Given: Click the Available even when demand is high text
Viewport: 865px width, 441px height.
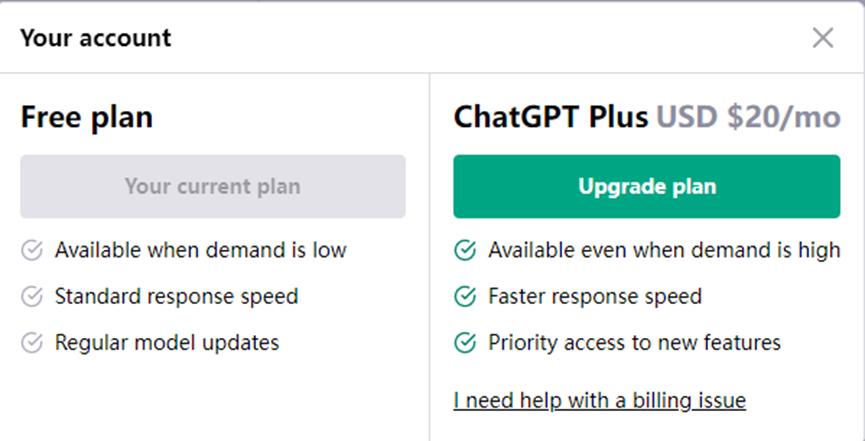Looking at the screenshot, I should (x=664, y=250).
